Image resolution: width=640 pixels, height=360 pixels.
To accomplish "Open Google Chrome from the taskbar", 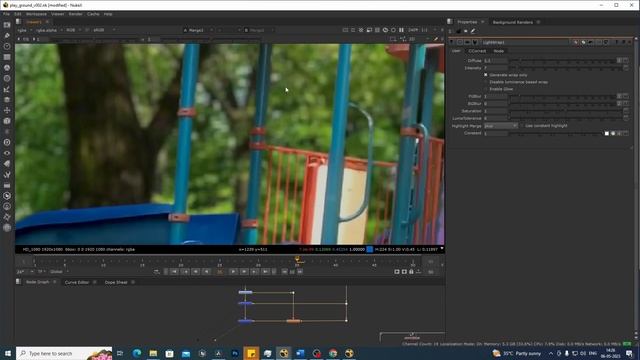I will coord(333,353).
